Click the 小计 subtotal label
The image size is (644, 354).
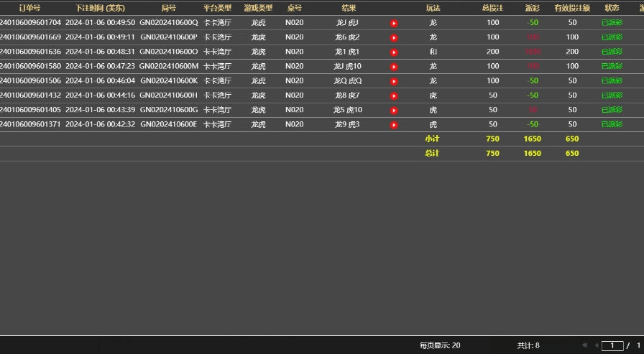pos(432,139)
